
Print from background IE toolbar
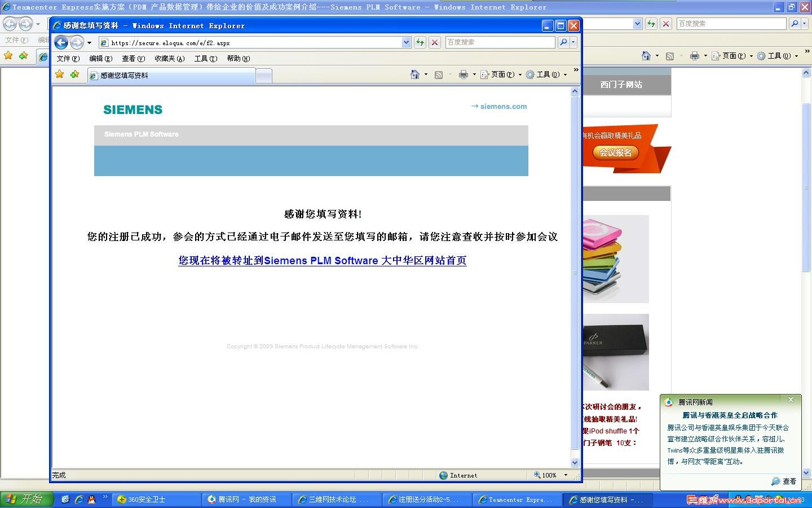point(694,56)
